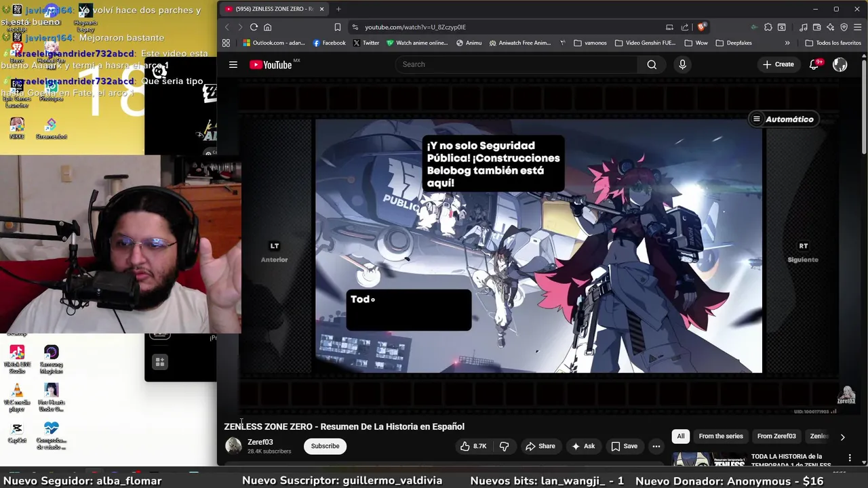The image size is (868, 488).
Task: Click share page icon in address bar
Action: (x=685, y=27)
